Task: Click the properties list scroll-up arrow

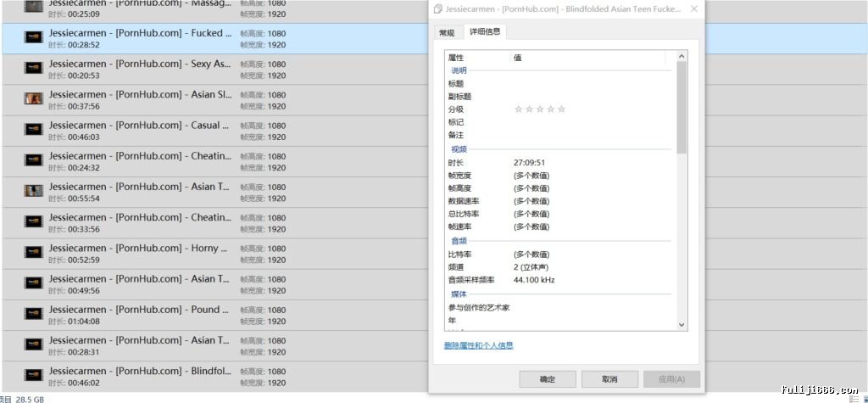Action: 682,56
